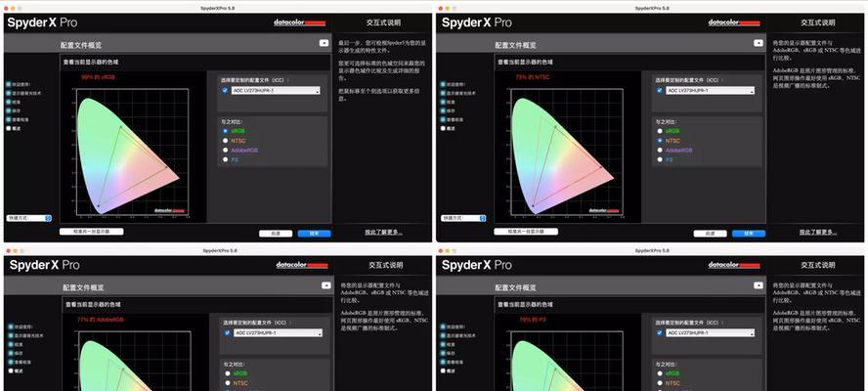Click 查看校准 step icon in 77% AdobeRGB window
The image size is (868, 391).
(11, 362)
